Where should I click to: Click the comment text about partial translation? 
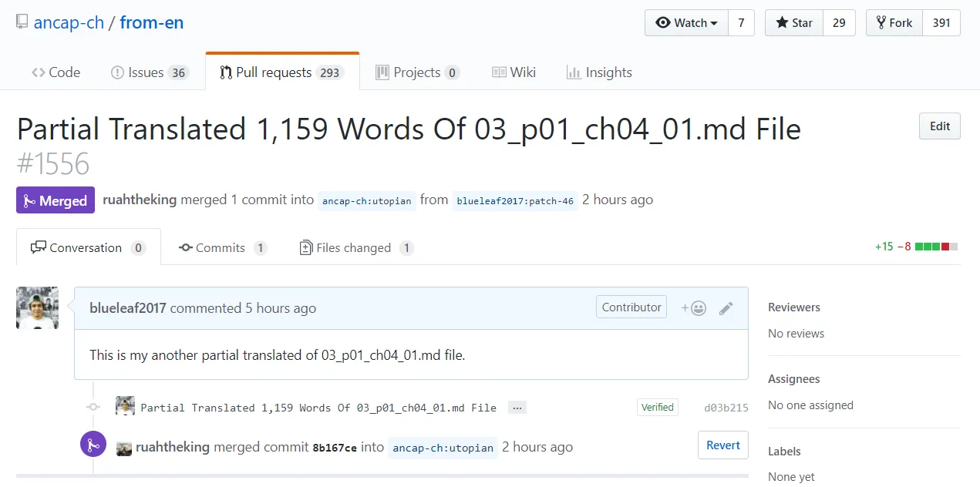278,355
